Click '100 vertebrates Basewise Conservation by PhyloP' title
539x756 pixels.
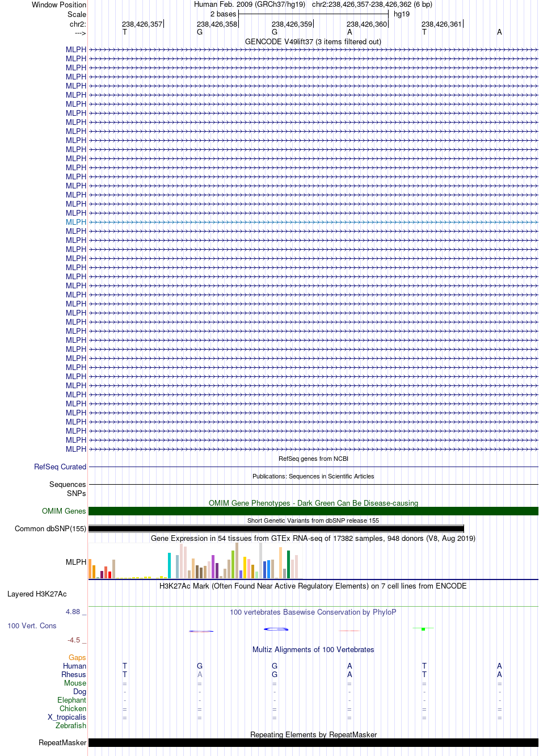pyautogui.click(x=313, y=612)
